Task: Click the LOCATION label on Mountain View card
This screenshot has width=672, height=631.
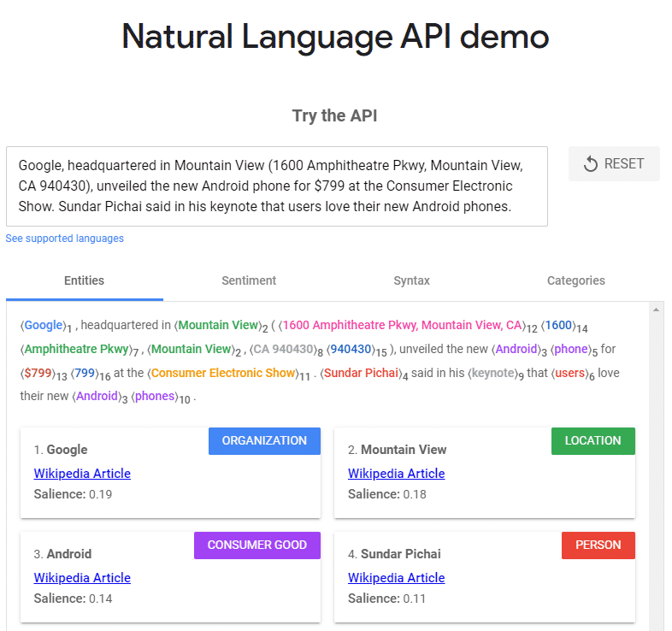Action: pyautogui.click(x=593, y=440)
